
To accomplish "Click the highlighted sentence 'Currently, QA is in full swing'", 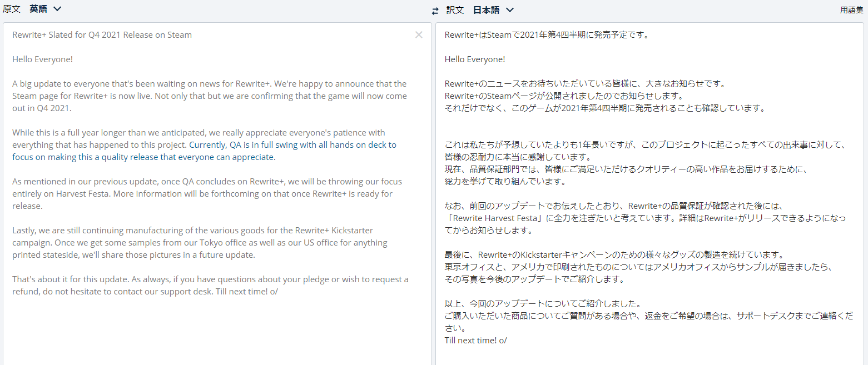I will [205, 151].
